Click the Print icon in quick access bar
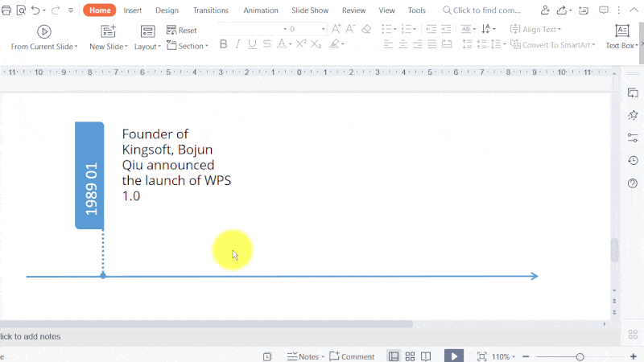The width and height of the screenshot is (644, 362). pyautogui.click(x=6, y=10)
